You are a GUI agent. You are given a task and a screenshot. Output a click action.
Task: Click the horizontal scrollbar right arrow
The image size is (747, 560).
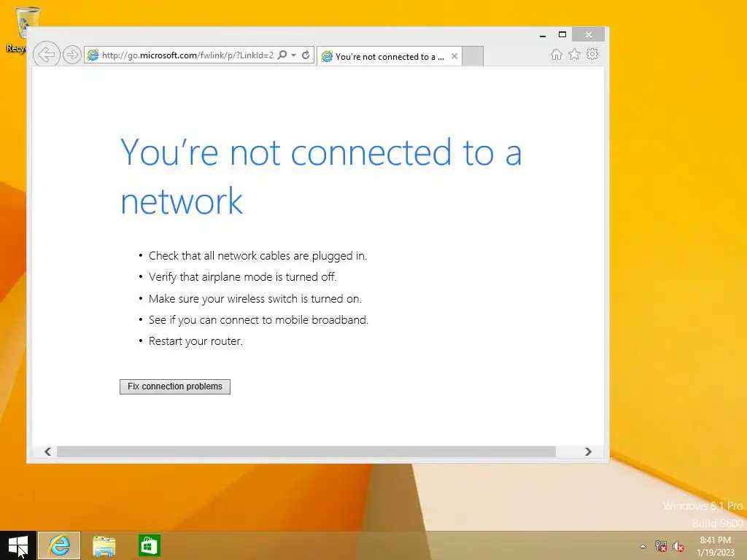(588, 451)
